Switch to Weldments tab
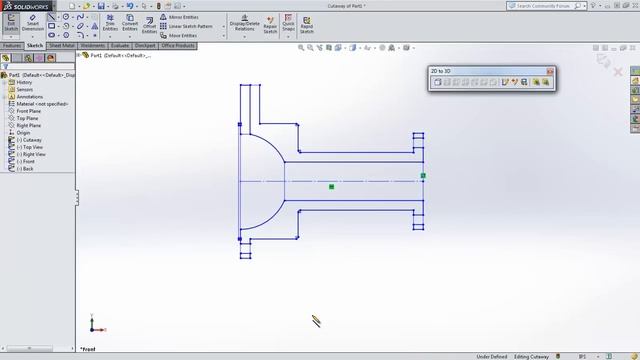The image size is (640, 360). click(93, 46)
